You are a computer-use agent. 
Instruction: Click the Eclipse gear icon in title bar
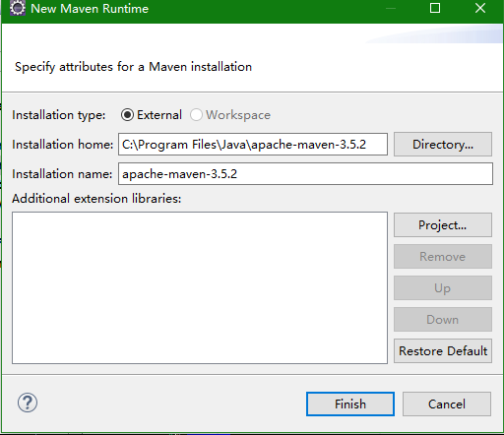coord(18,8)
